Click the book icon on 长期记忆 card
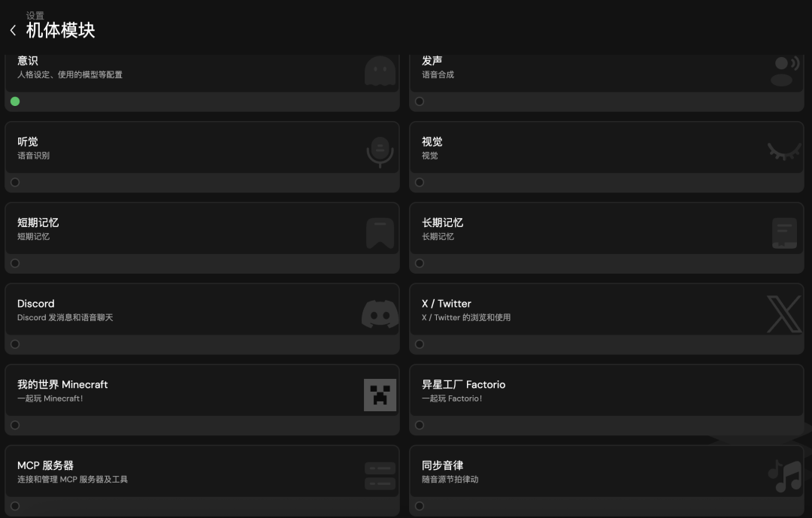The width and height of the screenshot is (812, 518). pos(784,233)
